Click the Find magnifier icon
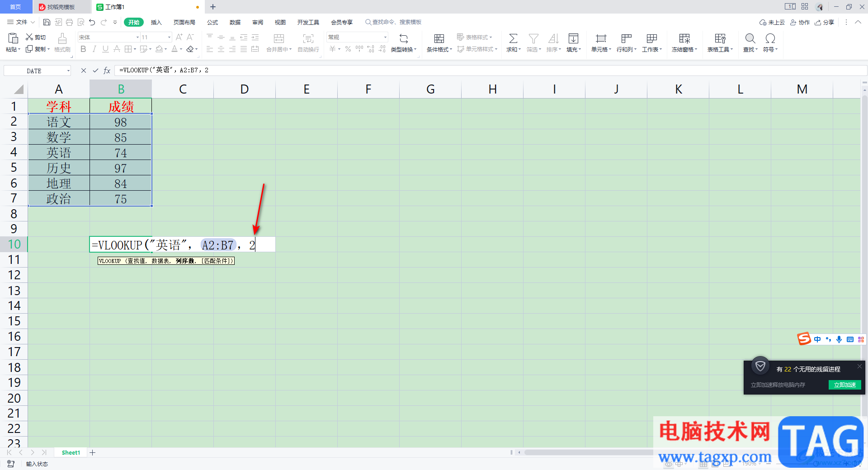Viewport: 868px width, 470px height. click(x=750, y=38)
